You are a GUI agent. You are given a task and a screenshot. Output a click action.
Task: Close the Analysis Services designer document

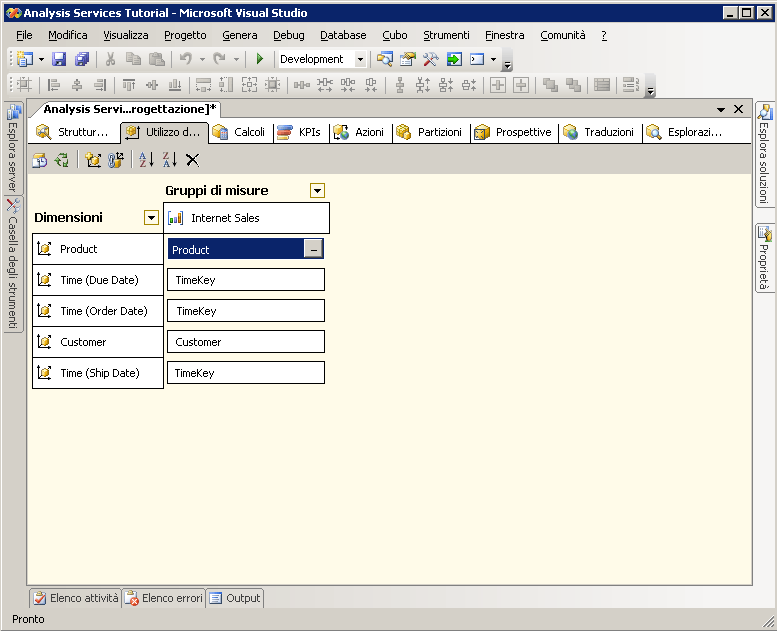[x=738, y=109]
